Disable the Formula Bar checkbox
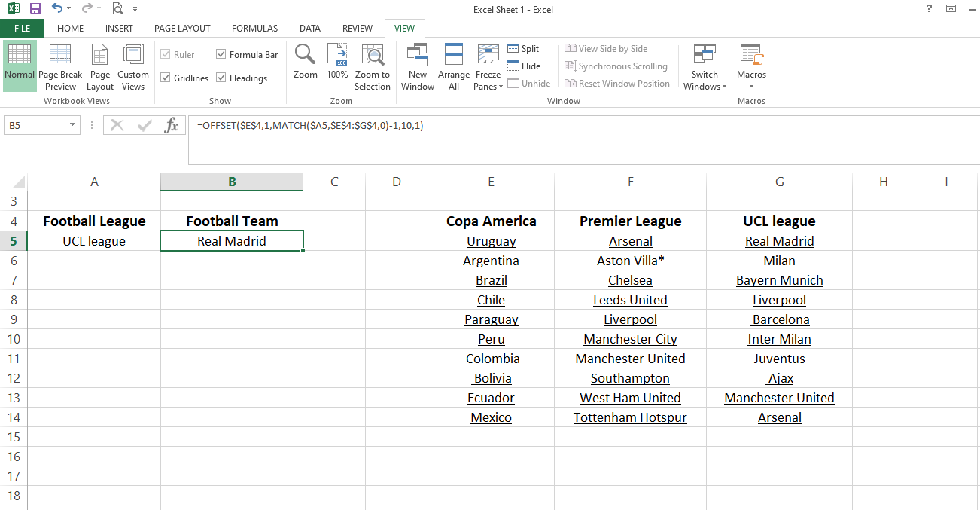 click(221, 54)
